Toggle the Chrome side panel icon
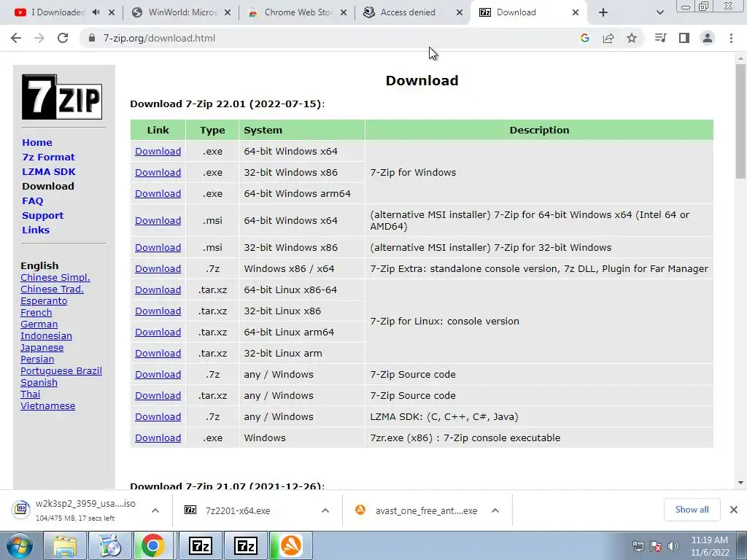The width and height of the screenshot is (747, 560). [684, 38]
